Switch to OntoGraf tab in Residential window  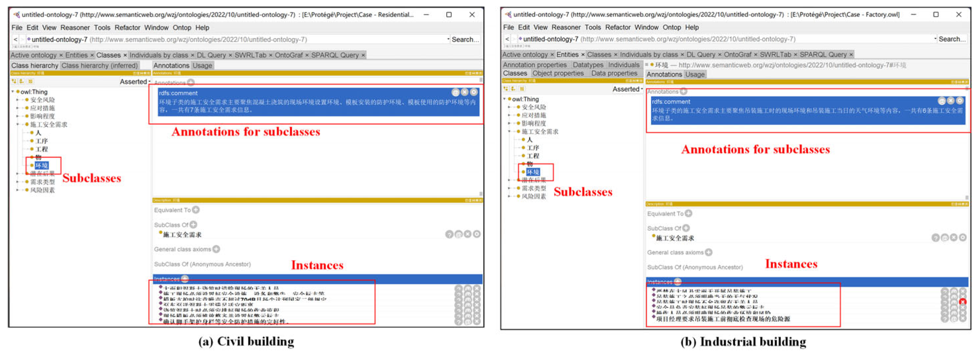pyautogui.click(x=289, y=55)
